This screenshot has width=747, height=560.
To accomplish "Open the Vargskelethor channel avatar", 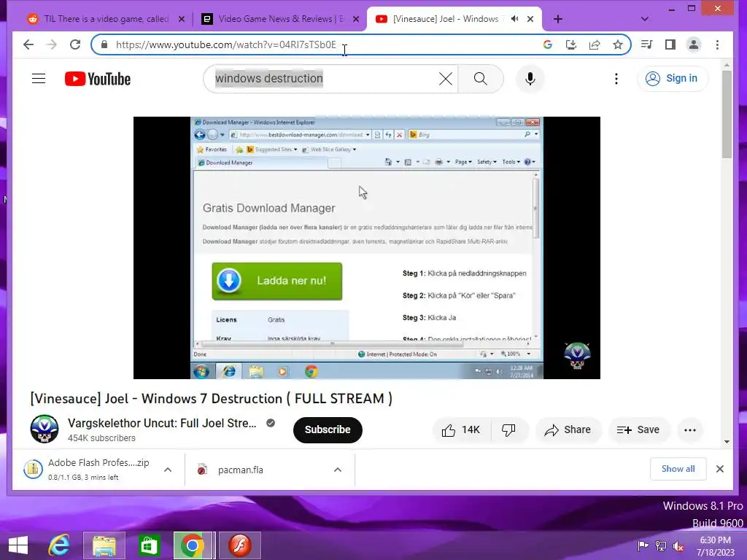I will (44, 429).
